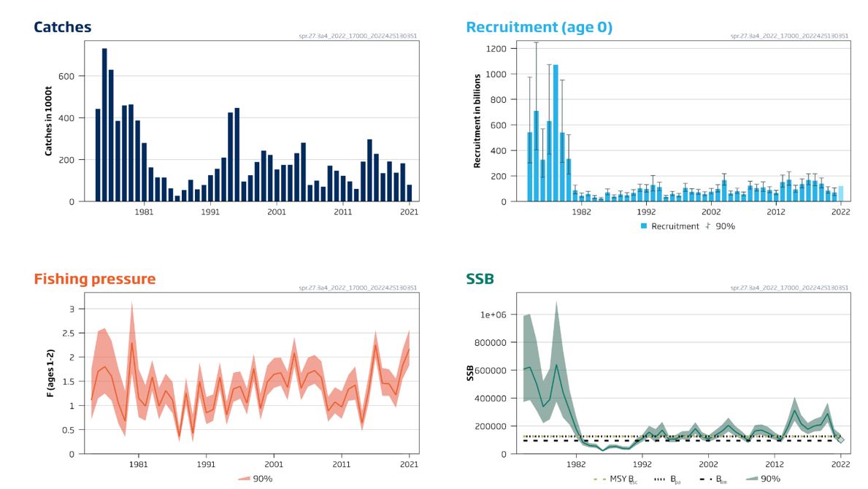868x489 pixels.
Task: Click the 'Recruitment in billions' axis label
Action: click(x=477, y=120)
